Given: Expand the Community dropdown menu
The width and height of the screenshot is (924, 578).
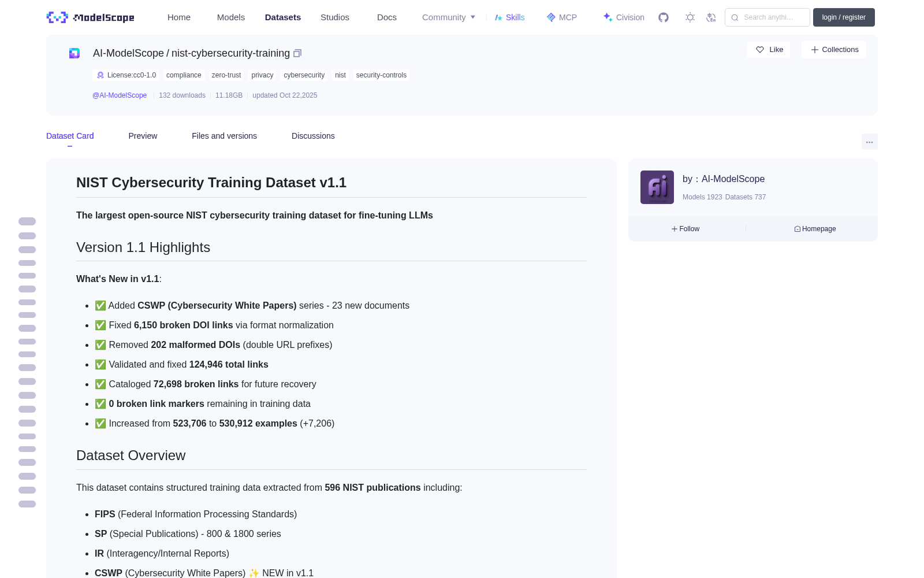Looking at the screenshot, I should (x=449, y=17).
